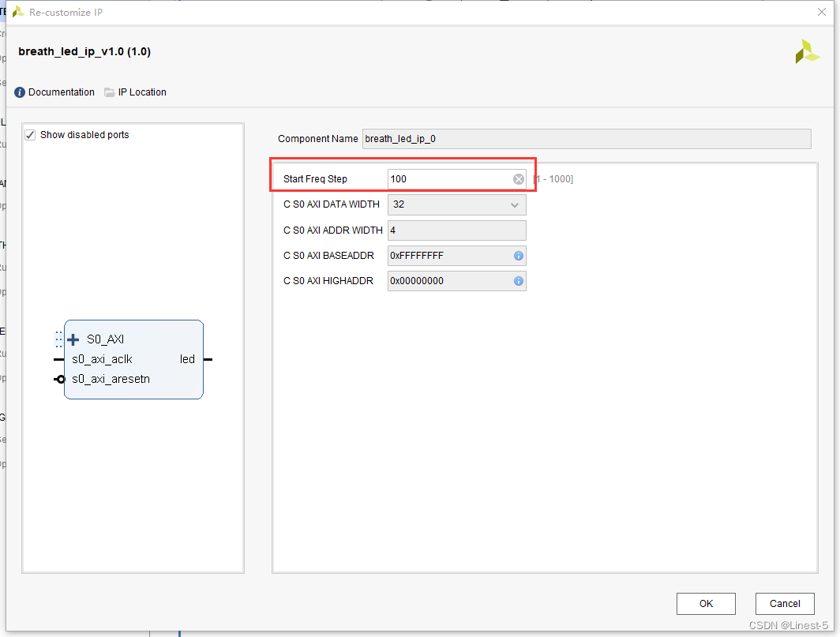Click the Xilinx logo at top right
Viewport: 840px width, 637px height.
(807, 51)
